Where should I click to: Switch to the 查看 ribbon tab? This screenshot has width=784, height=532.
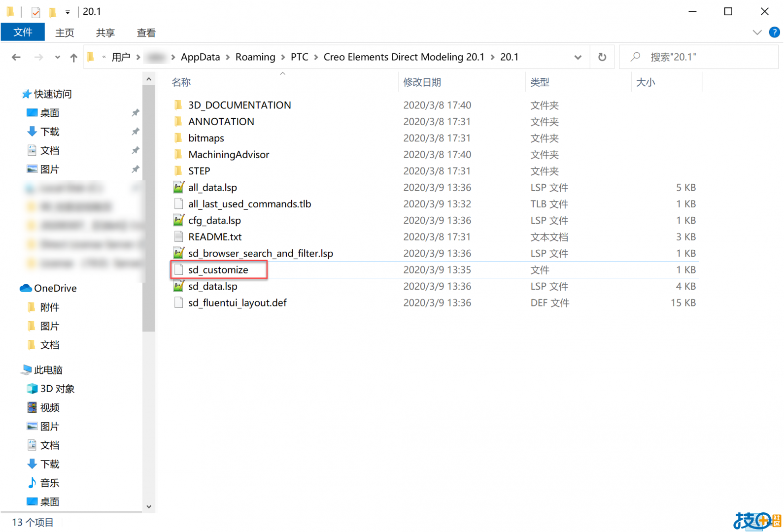tap(146, 33)
